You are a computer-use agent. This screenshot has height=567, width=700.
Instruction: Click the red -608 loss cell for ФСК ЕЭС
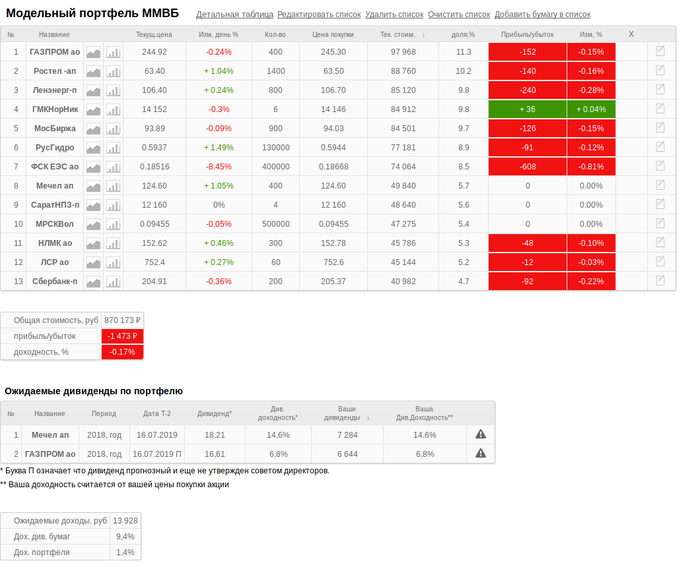pyautogui.click(x=528, y=167)
